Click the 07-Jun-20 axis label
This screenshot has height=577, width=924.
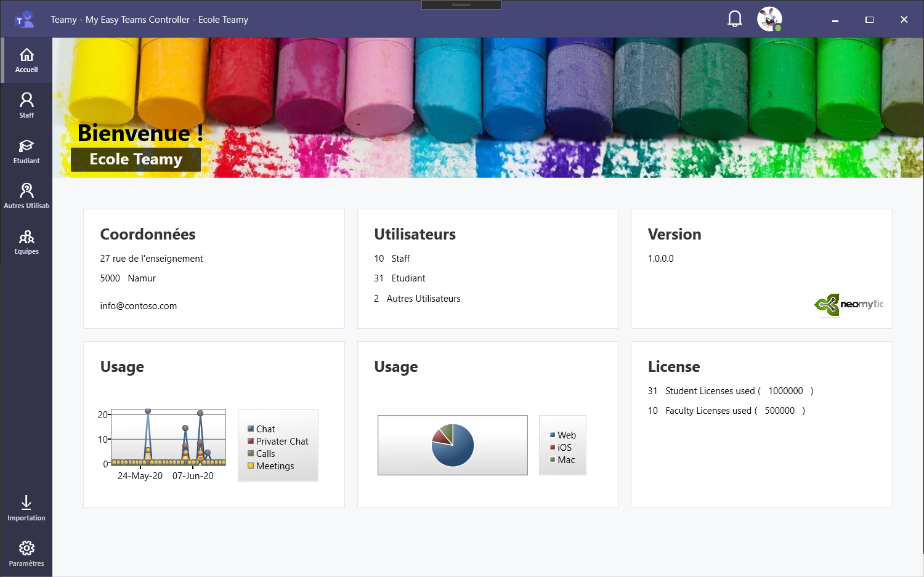[x=193, y=476]
